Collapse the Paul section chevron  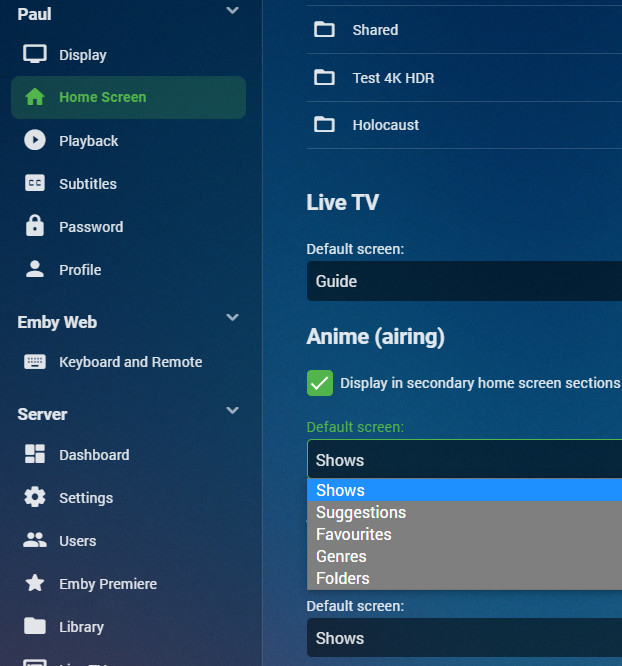coord(232,10)
